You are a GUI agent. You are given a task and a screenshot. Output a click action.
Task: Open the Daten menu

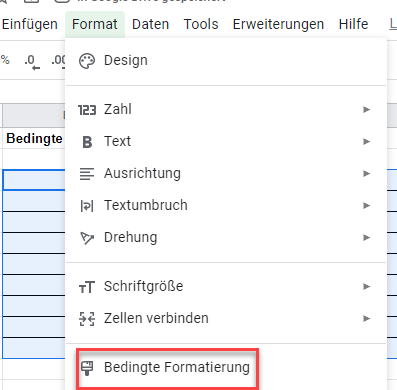pos(150,24)
